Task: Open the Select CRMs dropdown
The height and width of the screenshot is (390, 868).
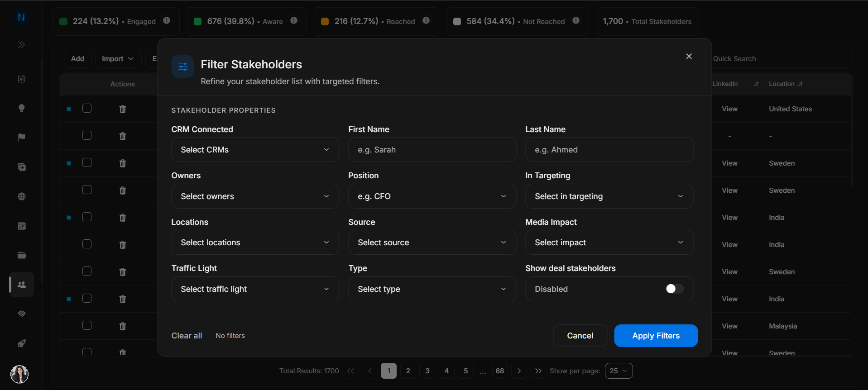Action: [255, 150]
